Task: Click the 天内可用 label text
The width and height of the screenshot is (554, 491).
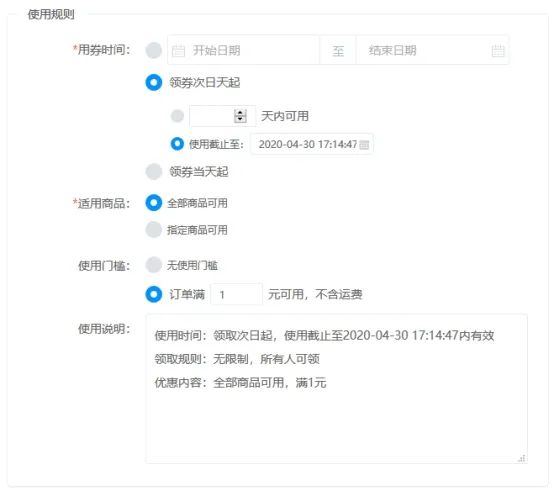Action: pos(285,116)
